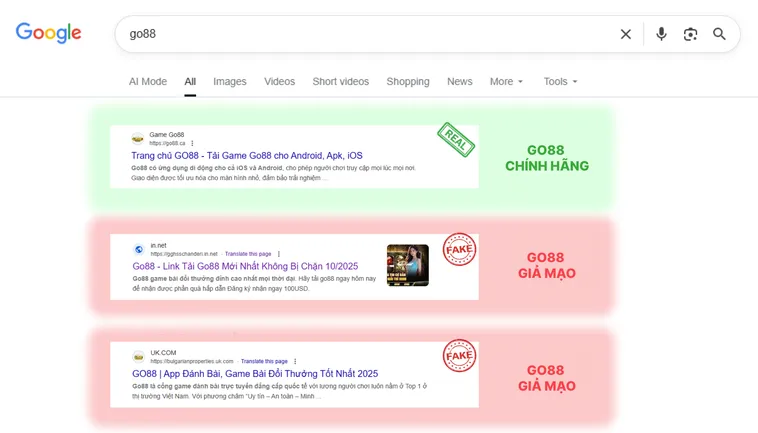Clear the search box with the X icon

[x=626, y=34]
